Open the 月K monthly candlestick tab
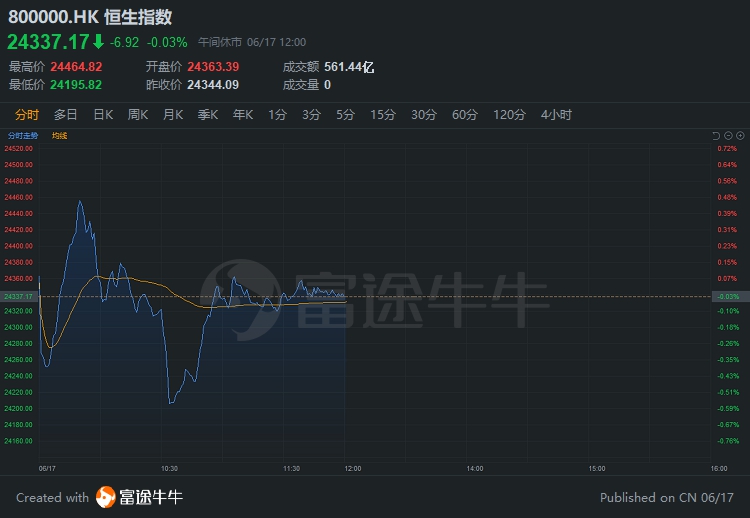The height and width of the screenshot is (518, 750). click(x=173, y=115)
